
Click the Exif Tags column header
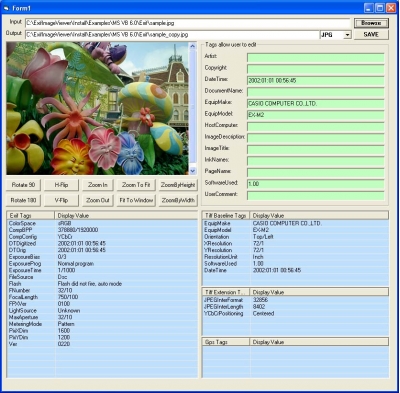pyautogui.click(x=30, y=216)
